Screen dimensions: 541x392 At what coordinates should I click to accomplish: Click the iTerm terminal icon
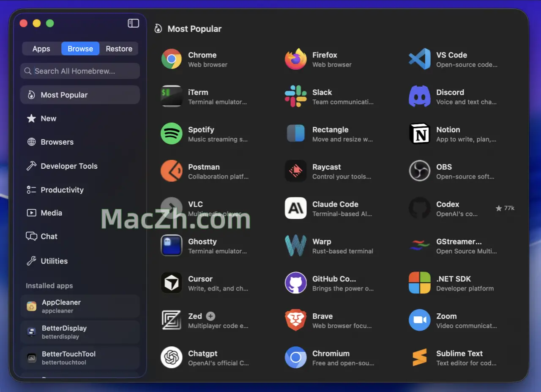click(172, 96)
